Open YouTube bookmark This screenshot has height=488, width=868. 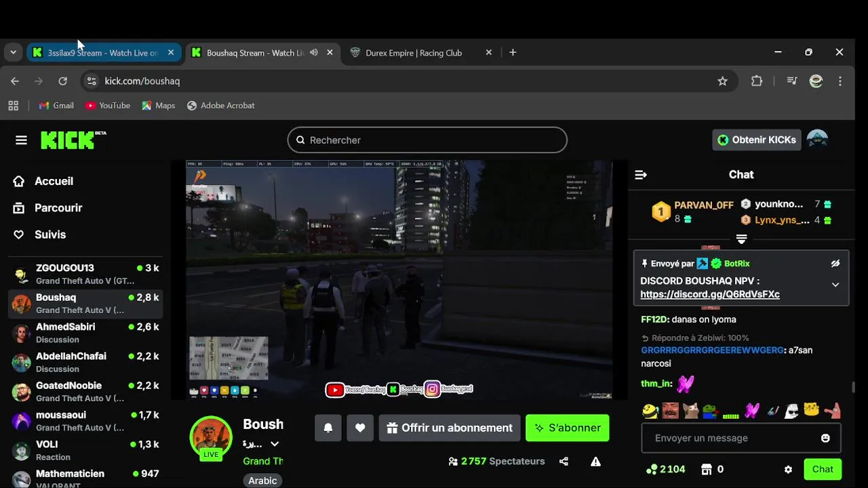108,106
